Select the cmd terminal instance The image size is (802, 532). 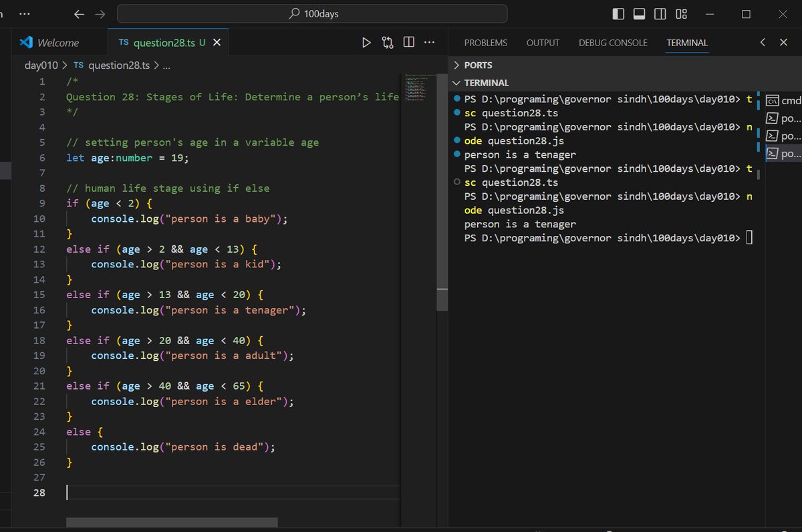coord(783,101)
